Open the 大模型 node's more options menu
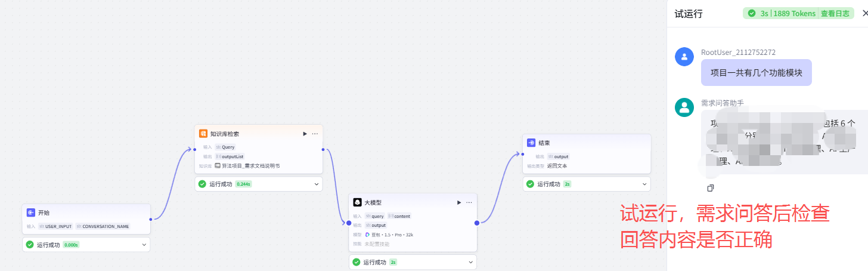 (x=469, y=202)
